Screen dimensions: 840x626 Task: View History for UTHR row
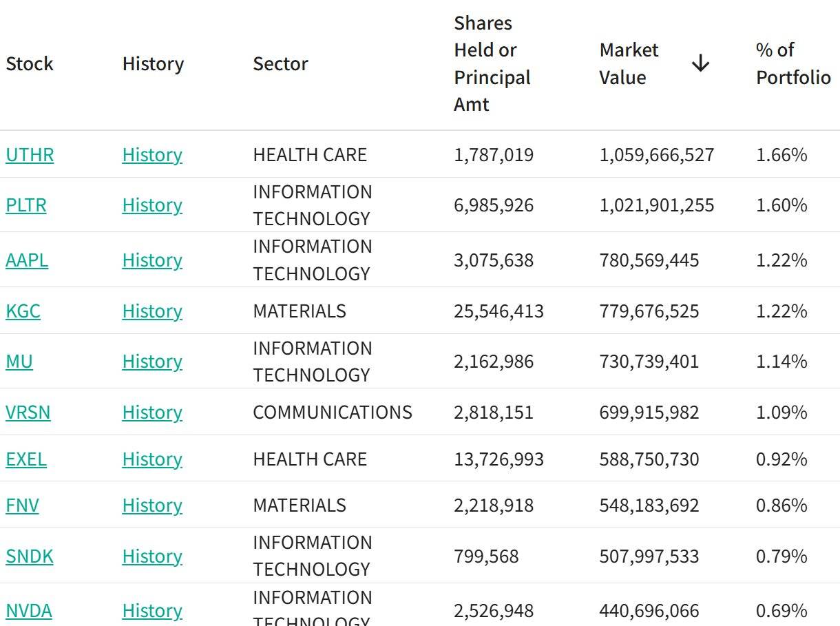pos(152,154)
